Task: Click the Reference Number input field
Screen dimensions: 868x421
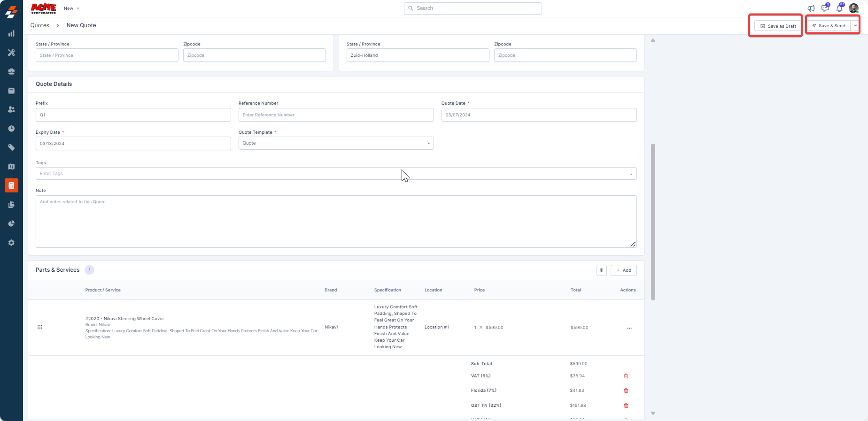Action: point(336,115)
